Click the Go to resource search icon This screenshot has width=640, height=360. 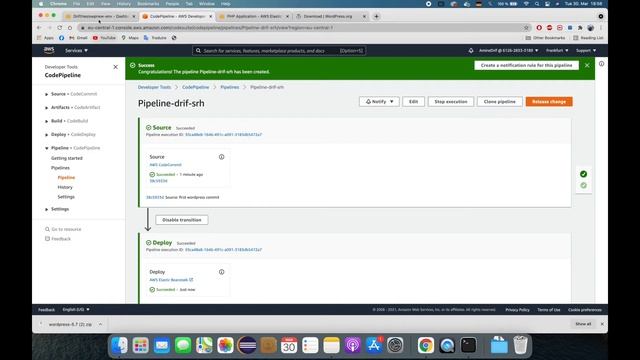pos(47,229)
